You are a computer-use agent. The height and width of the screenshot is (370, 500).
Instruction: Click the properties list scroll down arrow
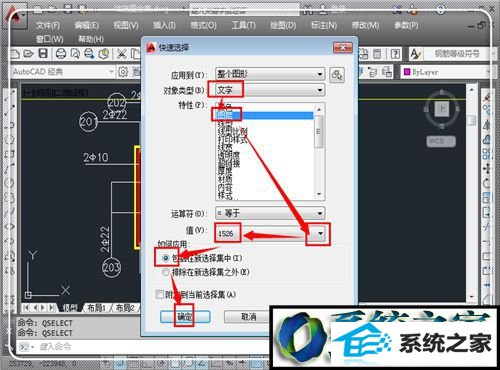(x=319, y=194)
